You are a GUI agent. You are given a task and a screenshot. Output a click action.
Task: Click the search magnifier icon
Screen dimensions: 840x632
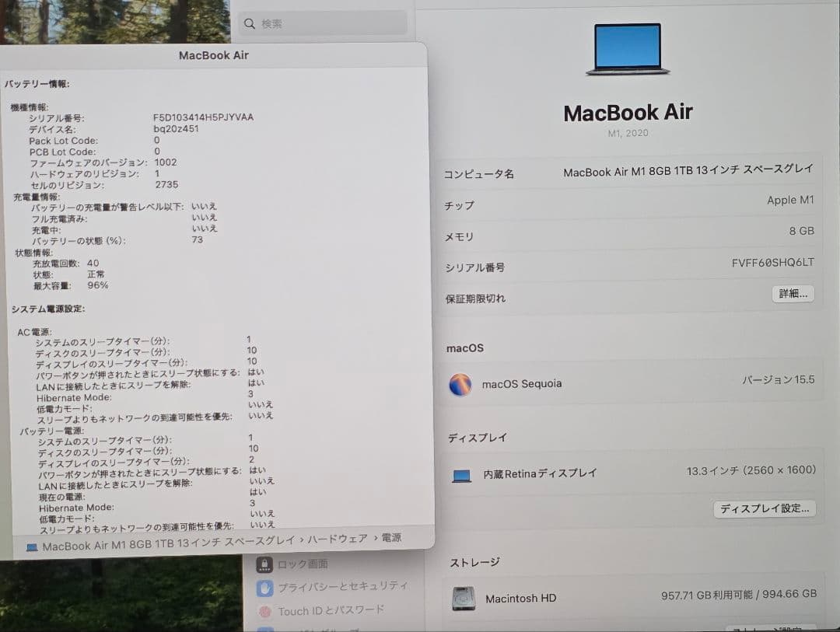(249, 24)
